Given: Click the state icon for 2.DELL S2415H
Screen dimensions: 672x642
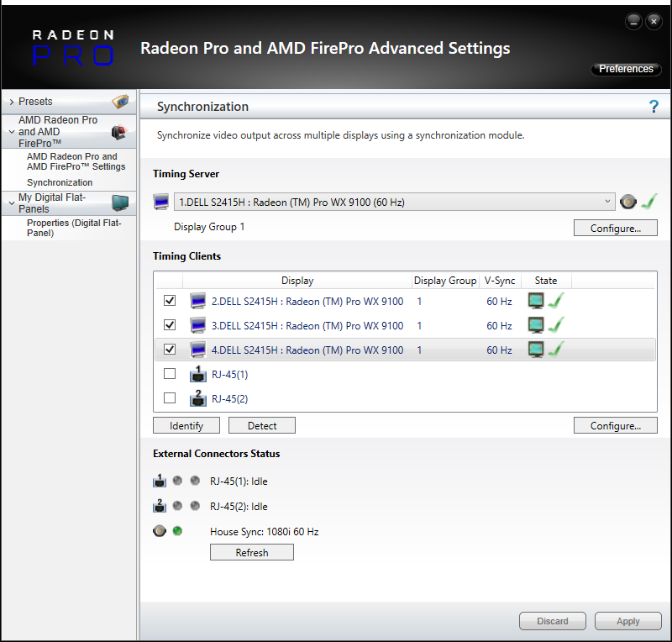Looking at the screenshot, I should [x=544, y=302].
